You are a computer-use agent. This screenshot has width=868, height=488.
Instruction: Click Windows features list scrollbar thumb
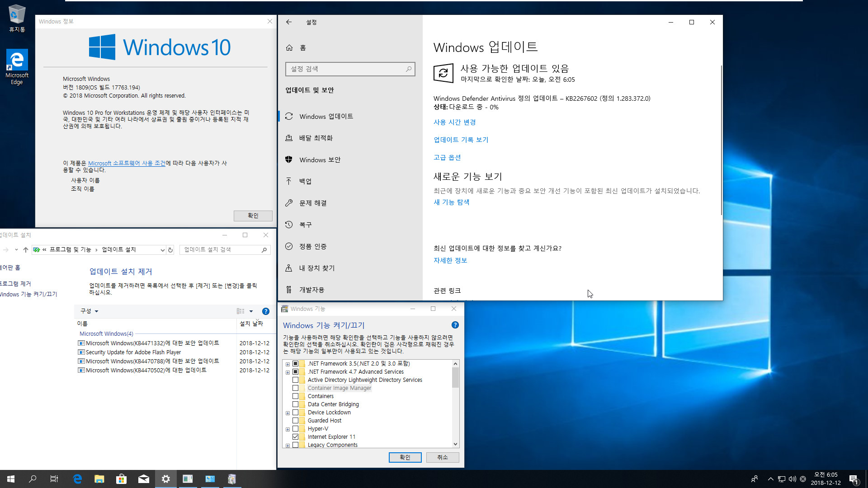click(x=455, y=377)
